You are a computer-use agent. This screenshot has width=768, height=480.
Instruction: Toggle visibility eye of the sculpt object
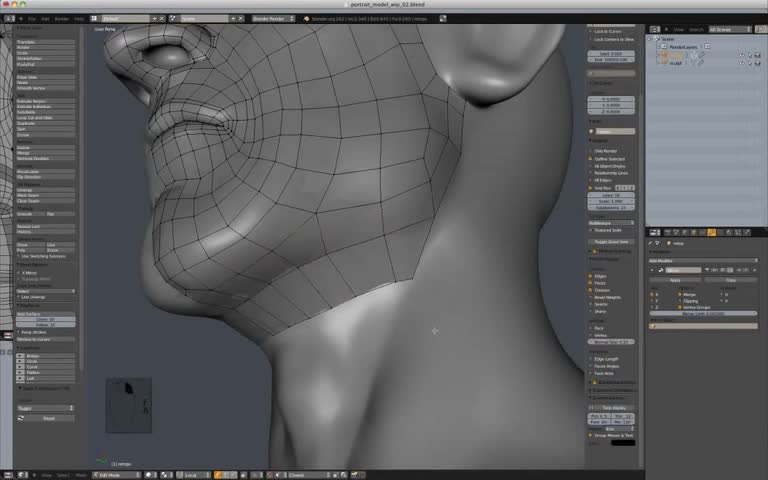coord(741,63)
